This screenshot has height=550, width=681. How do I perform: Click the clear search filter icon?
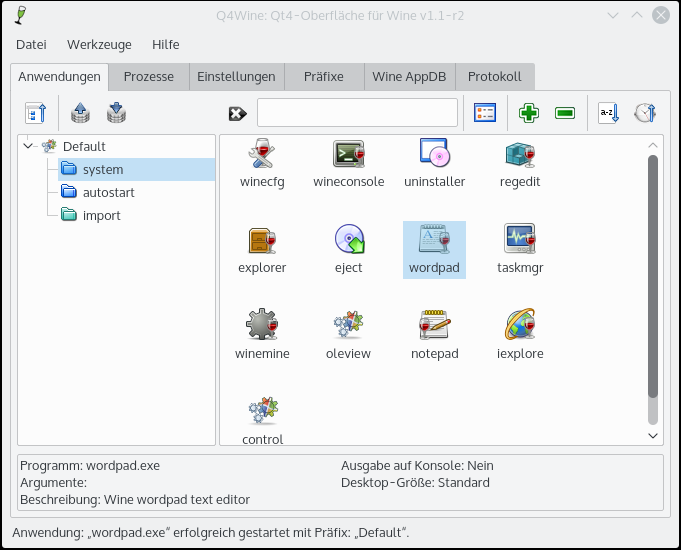237,113
